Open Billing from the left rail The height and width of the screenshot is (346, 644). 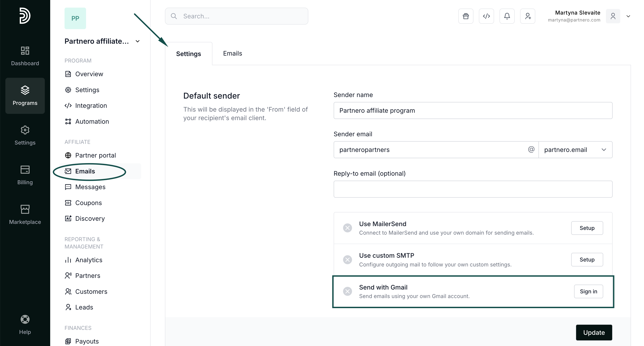pyautogui.click(x=25, y=175)
